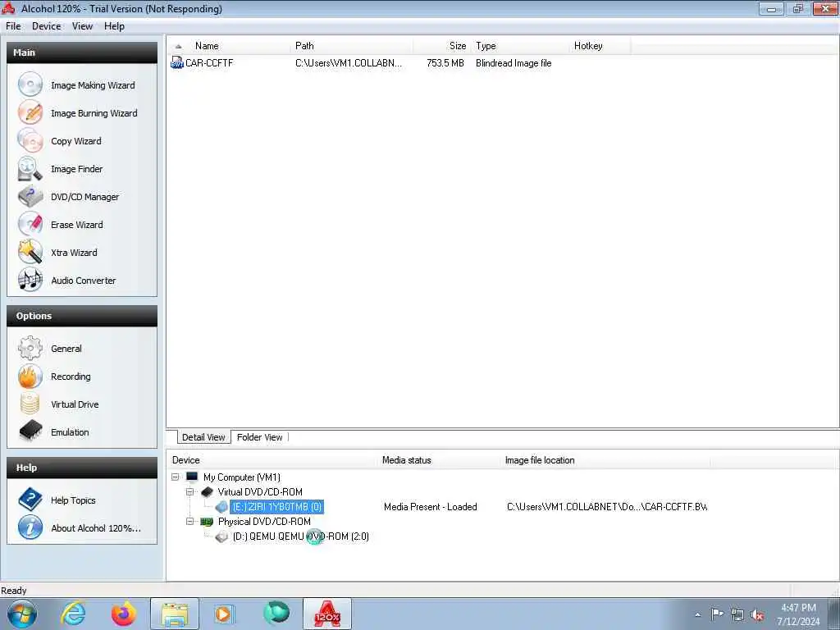
Task: Launch Image Burning Wizard icon
Action: [30, 112]
